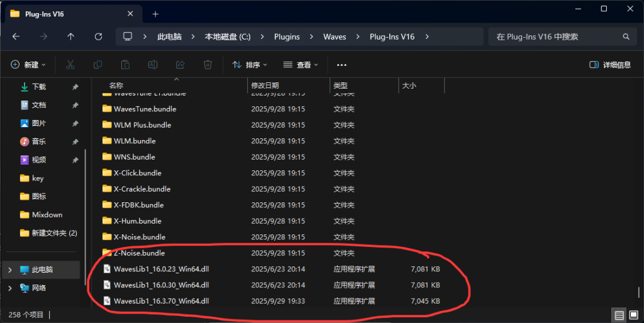The height and width of the screenshot is (323, 644).
Task: Click the file list vertical scrollbar
Action: click(x=639, y=292)
